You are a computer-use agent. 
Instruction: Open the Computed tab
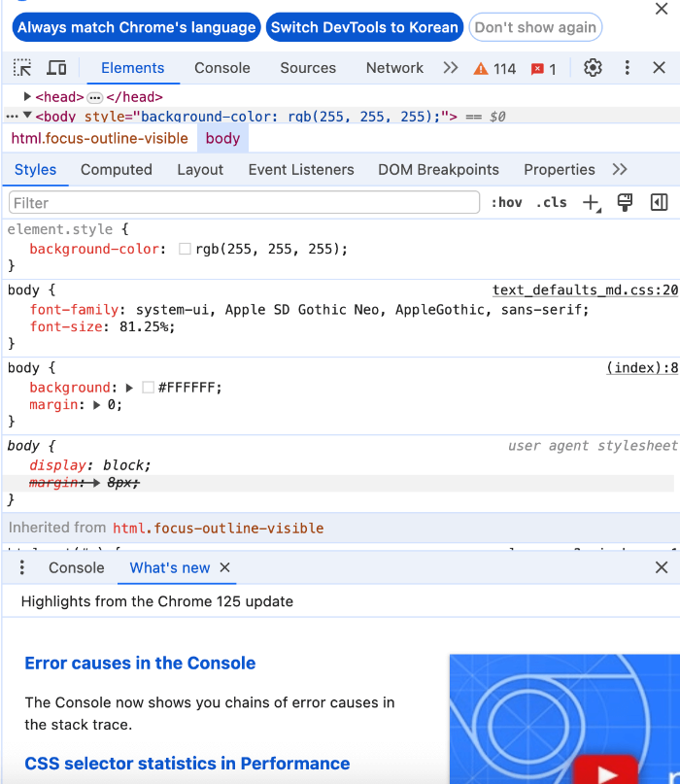coord(116,169)
